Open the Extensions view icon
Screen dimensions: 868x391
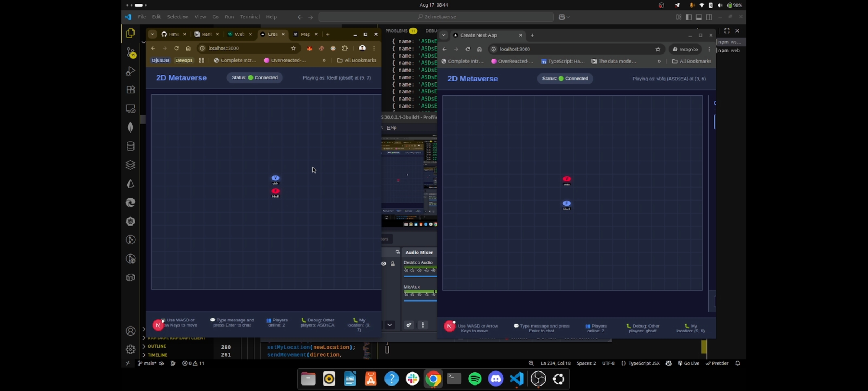[130, 90]
